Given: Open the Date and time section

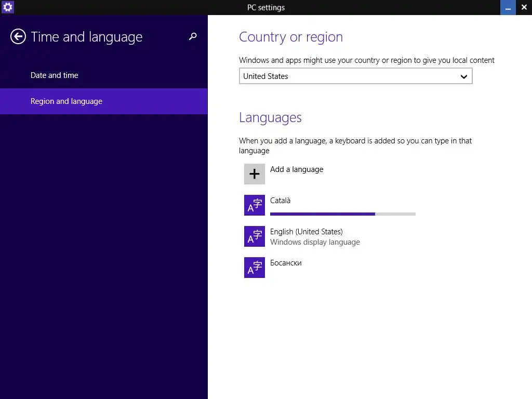Looking at the screenshot, I should click(x=104, y=75).
